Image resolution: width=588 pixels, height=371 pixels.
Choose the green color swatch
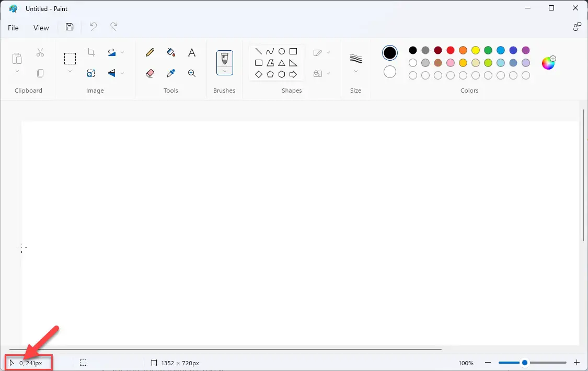click(488, 50)
